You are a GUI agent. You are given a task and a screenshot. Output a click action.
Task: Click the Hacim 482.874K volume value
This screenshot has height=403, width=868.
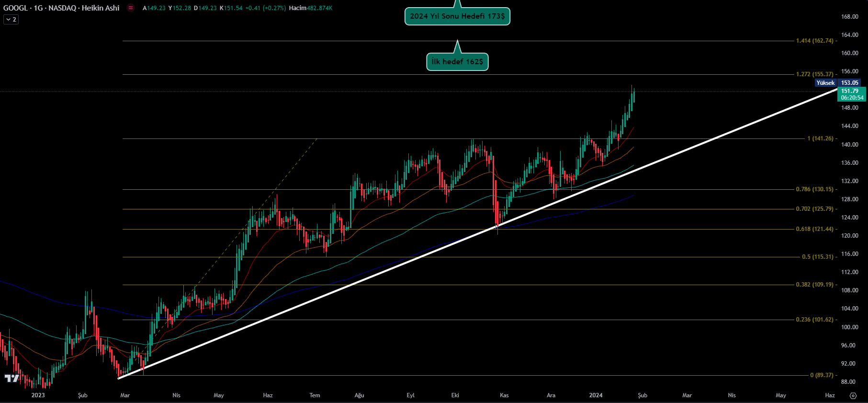click(x=311, y=8)
